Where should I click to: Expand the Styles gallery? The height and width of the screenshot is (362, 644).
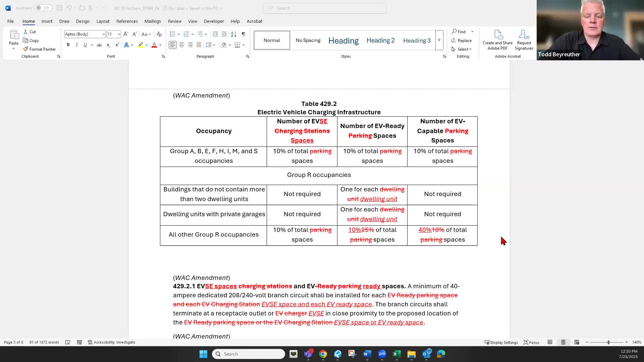click(x=439, y=40)
